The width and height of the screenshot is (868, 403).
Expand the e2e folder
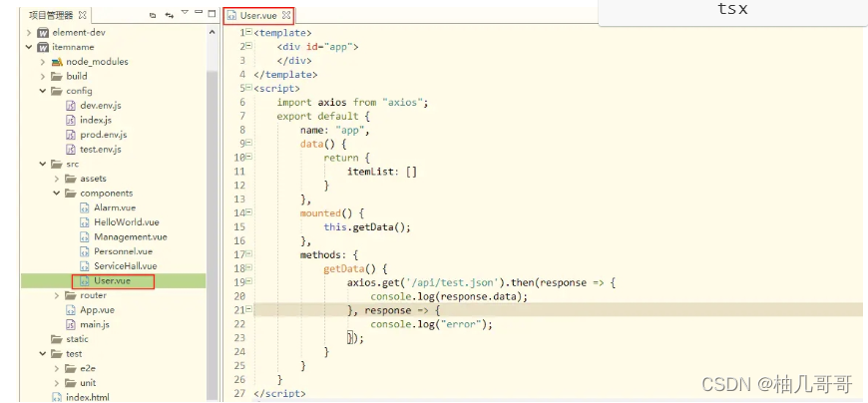click(x=57, y=368)
